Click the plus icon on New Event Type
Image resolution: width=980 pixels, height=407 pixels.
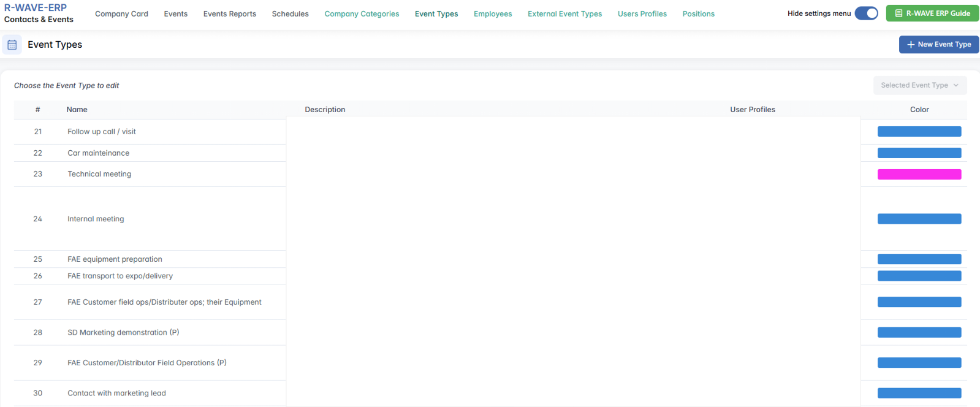(911, 45)
